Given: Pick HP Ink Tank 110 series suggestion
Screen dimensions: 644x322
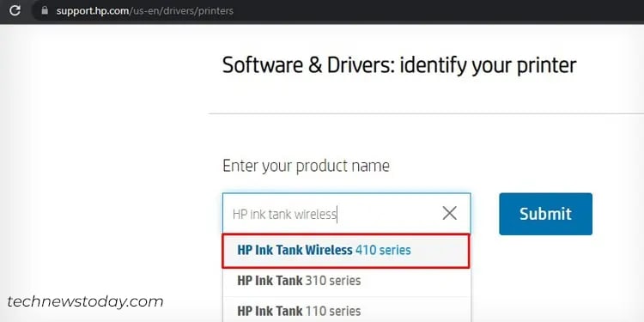Looking at the screenshot, I should click(x=347, y=311).
